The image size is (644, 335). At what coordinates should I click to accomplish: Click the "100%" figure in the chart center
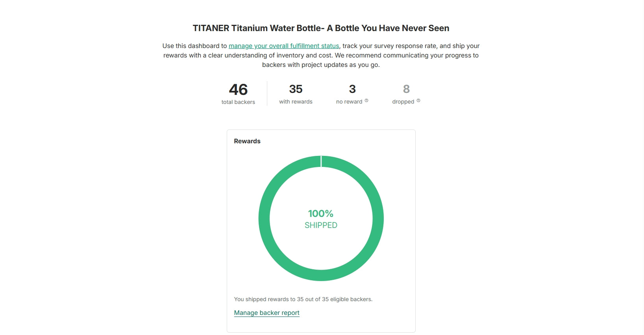coord(320,214)
